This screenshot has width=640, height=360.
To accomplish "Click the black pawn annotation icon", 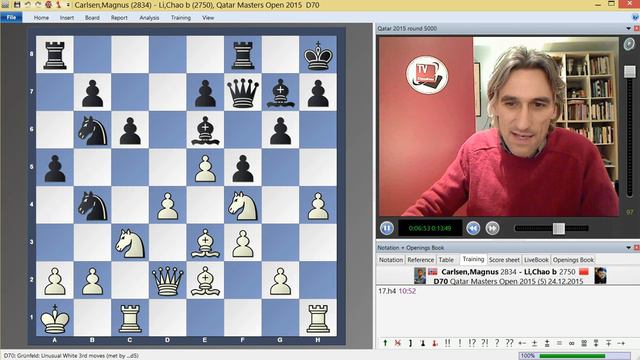I will coord(422,343).
